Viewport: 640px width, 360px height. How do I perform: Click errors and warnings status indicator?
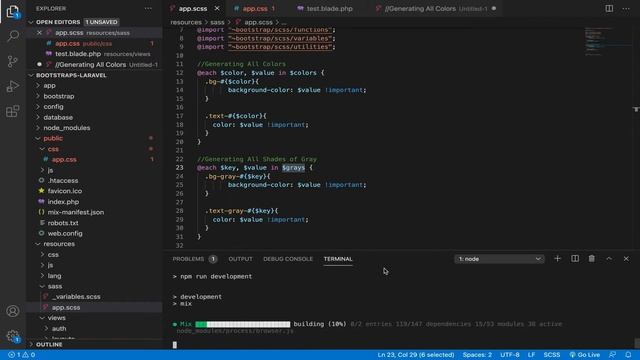(22, 355)
